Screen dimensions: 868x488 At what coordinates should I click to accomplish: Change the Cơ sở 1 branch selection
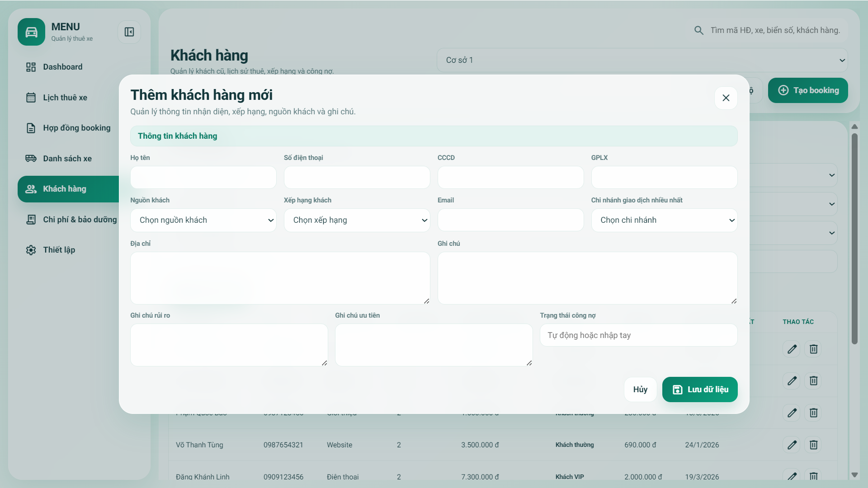point(642,60)
